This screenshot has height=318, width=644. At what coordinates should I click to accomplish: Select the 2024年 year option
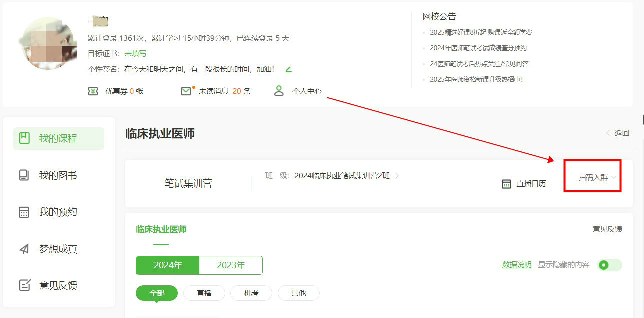(168, 265)
